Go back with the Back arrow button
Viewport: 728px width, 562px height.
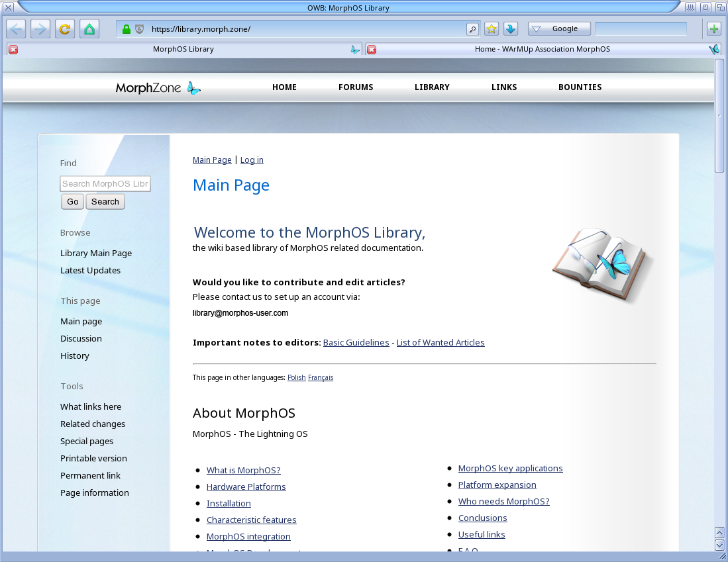(16, 28)
